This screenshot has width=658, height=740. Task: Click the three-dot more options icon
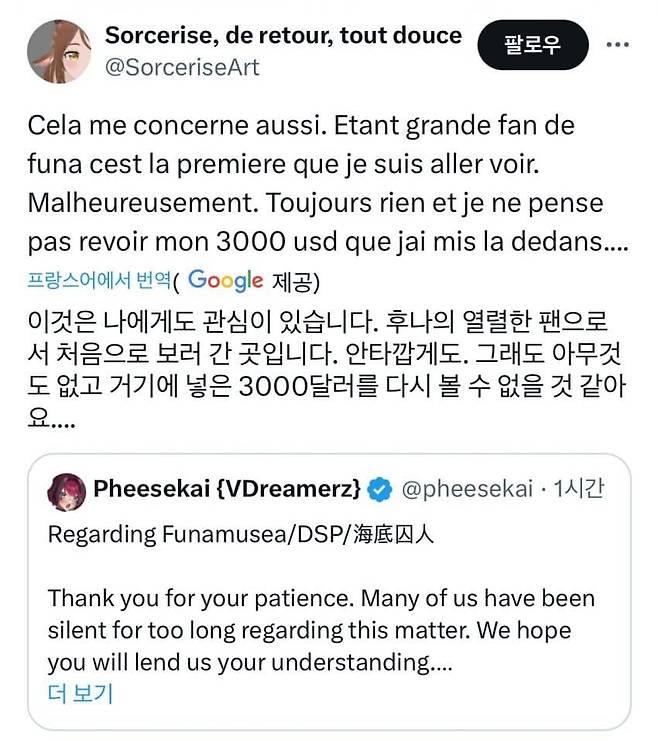(x=618, y=45)
